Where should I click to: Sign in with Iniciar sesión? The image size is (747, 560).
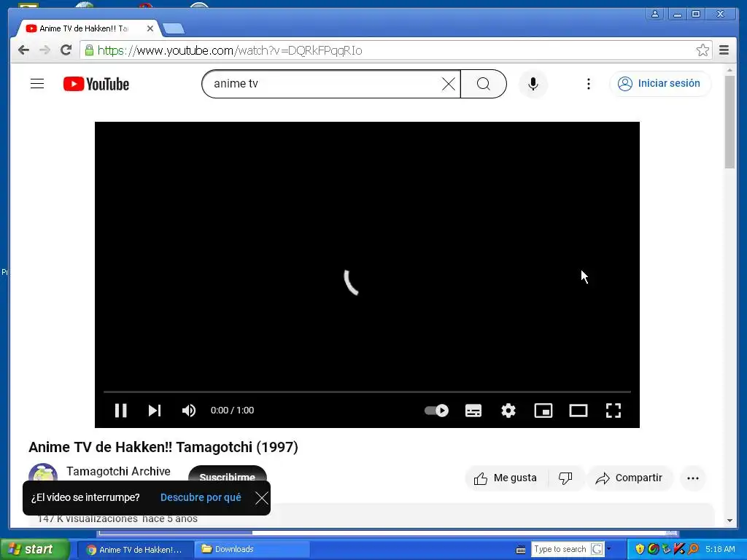click(659, 83)
